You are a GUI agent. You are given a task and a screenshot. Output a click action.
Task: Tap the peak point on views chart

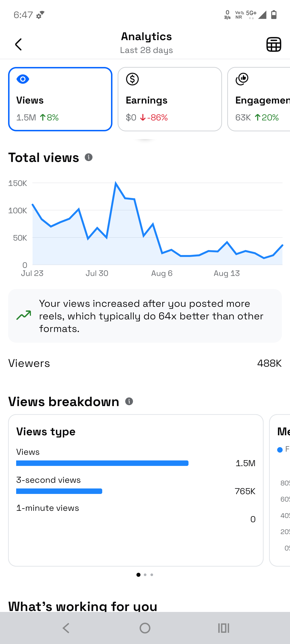point(116,183)
